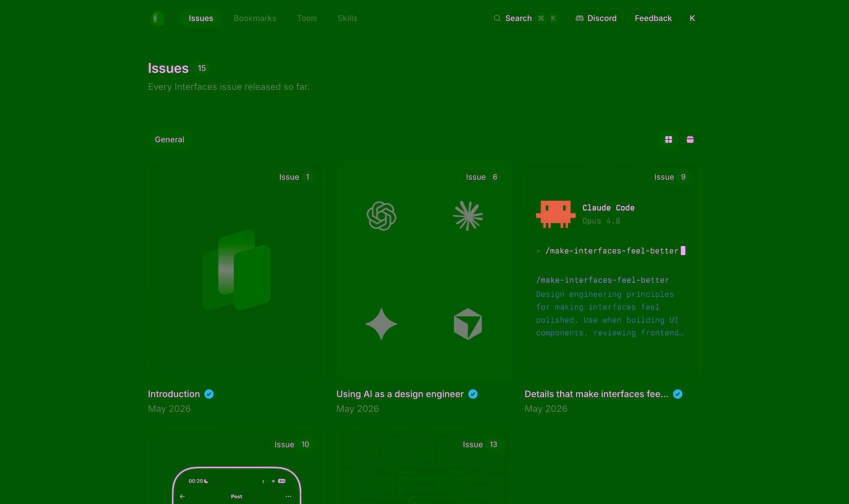Click verified badge next to Details title

(677, 394)
